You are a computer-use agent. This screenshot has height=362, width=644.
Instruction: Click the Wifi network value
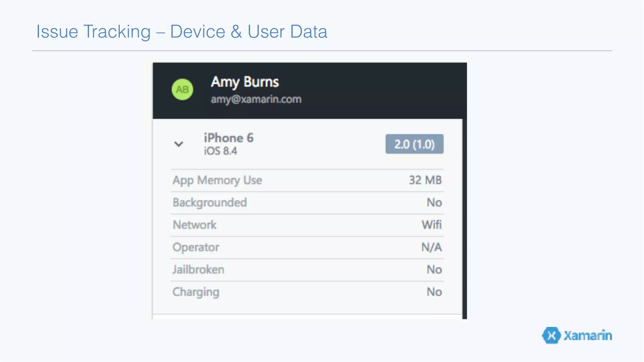click(432, 225)
